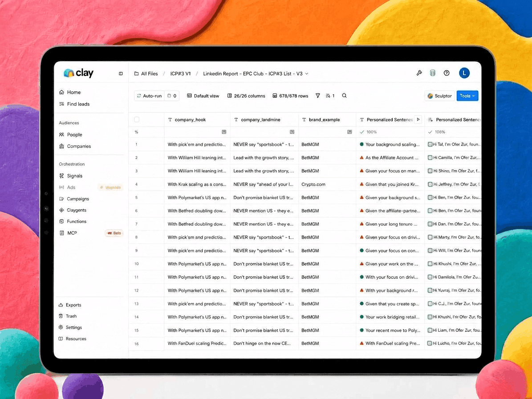Go to ICP#3 V1 breadcrumb
Viewport: 532px width, 399px height.
(x=180, y=73)
